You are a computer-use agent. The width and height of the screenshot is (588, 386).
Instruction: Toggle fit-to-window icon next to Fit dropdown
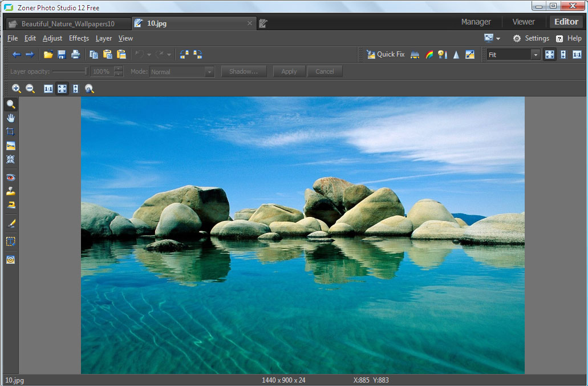[549, 55]
